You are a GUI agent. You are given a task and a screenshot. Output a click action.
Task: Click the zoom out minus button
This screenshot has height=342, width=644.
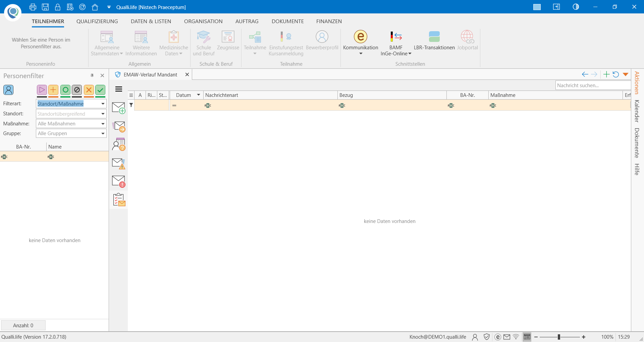536,337
